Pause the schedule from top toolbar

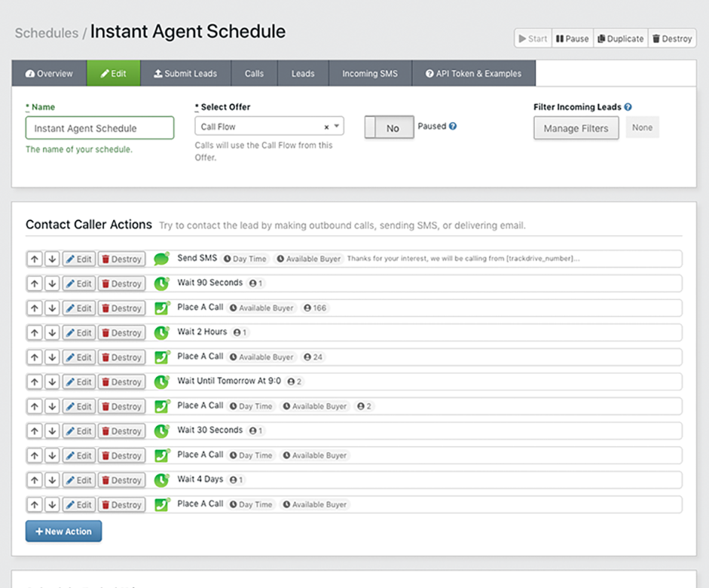[572, 38]
